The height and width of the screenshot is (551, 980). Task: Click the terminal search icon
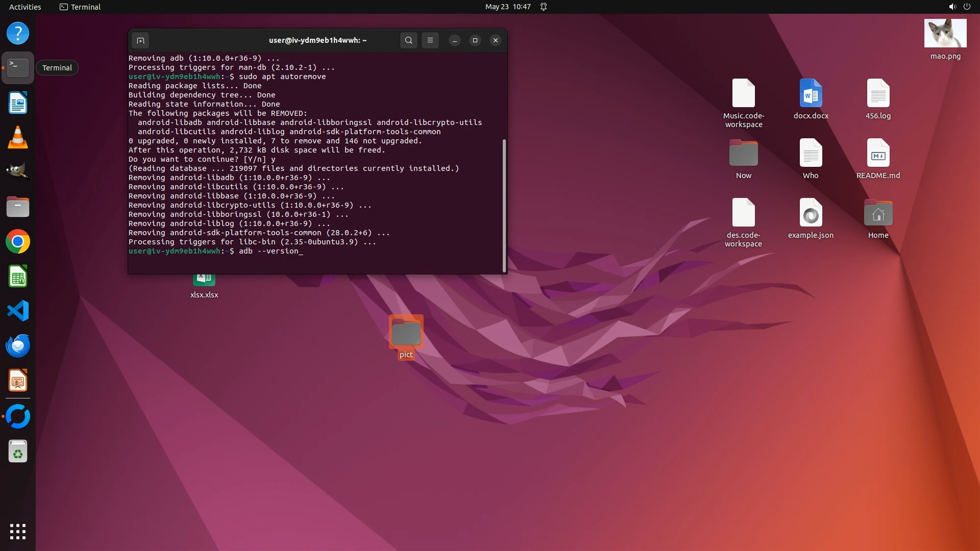(408, 40)
